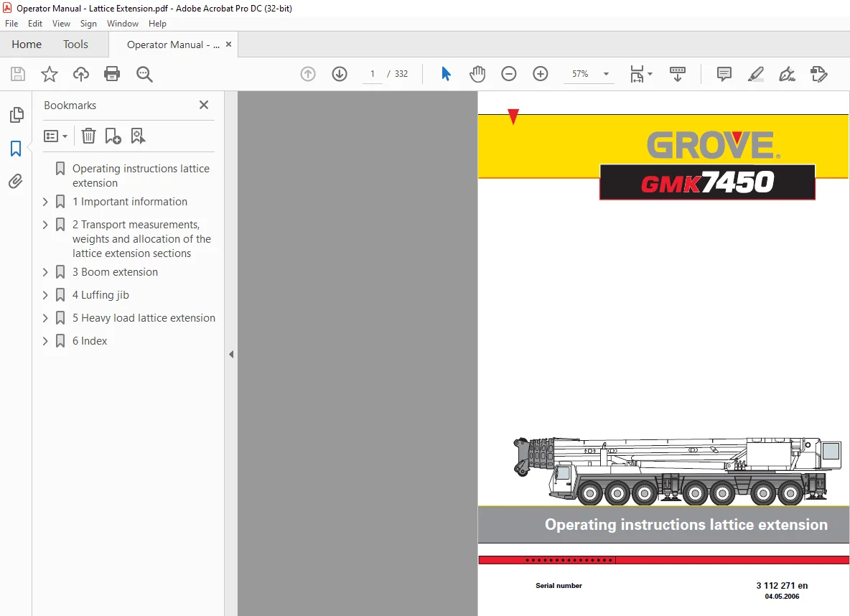Show Page Thumbnails panel
This screenshot has width=850, height=616.
click(x=17, y=114)
